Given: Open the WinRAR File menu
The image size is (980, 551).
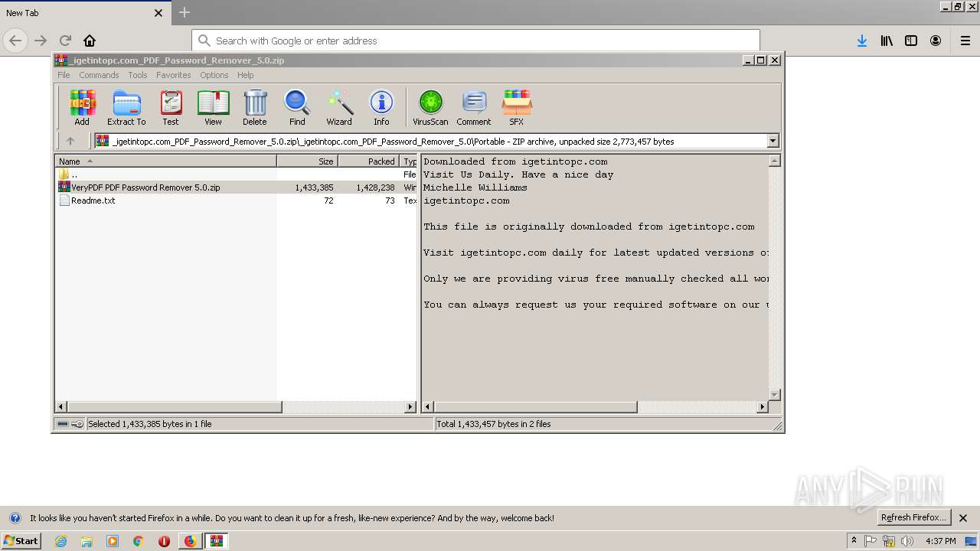Looking at the screenshot, I should tap(64, 75).
